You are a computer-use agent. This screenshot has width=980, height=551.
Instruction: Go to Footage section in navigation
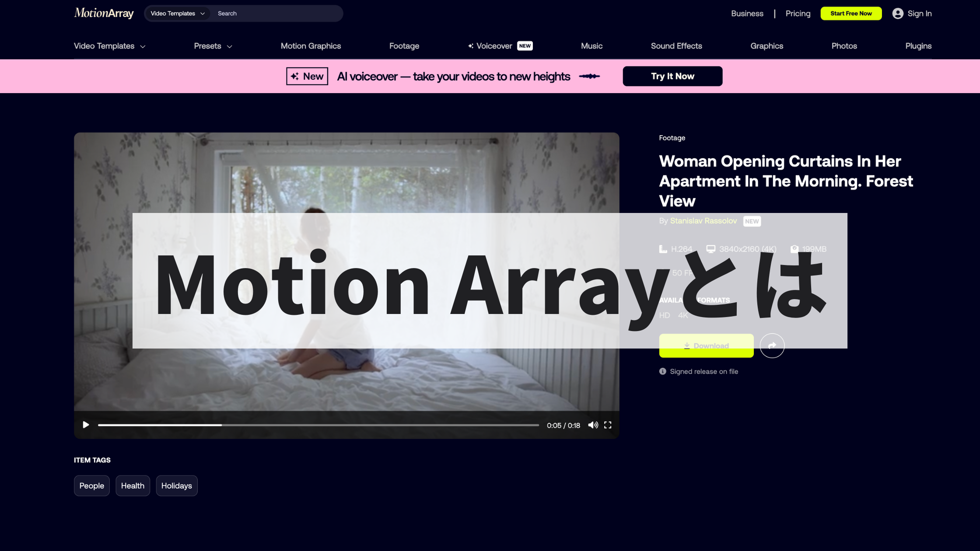coord(404,46)
